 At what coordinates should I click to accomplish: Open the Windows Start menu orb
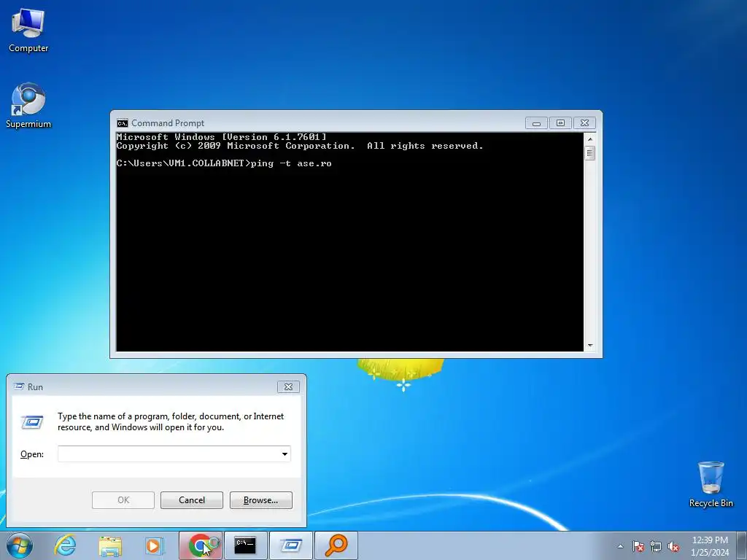pyautogui.click(x=20, y=545)
